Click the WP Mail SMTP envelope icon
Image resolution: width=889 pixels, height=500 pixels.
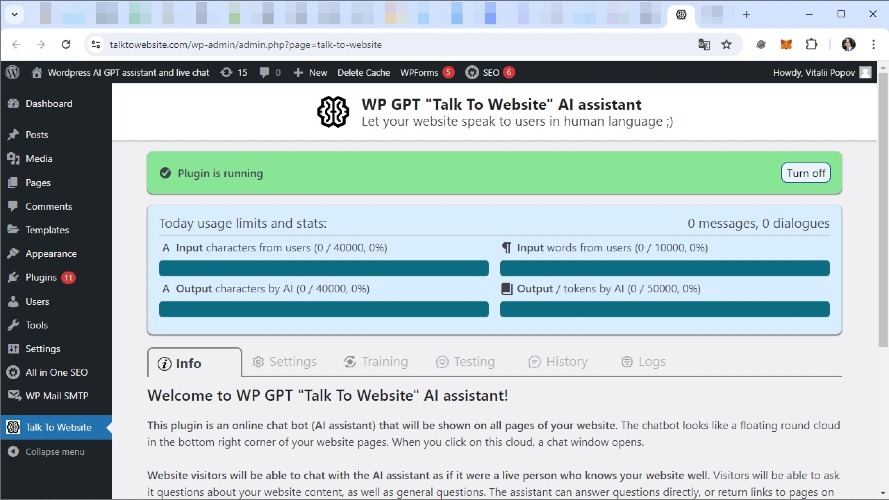coord(13,396)
